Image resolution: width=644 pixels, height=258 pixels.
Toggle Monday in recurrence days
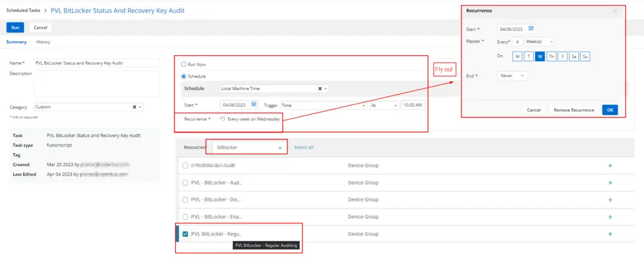[x=517, y=57]
